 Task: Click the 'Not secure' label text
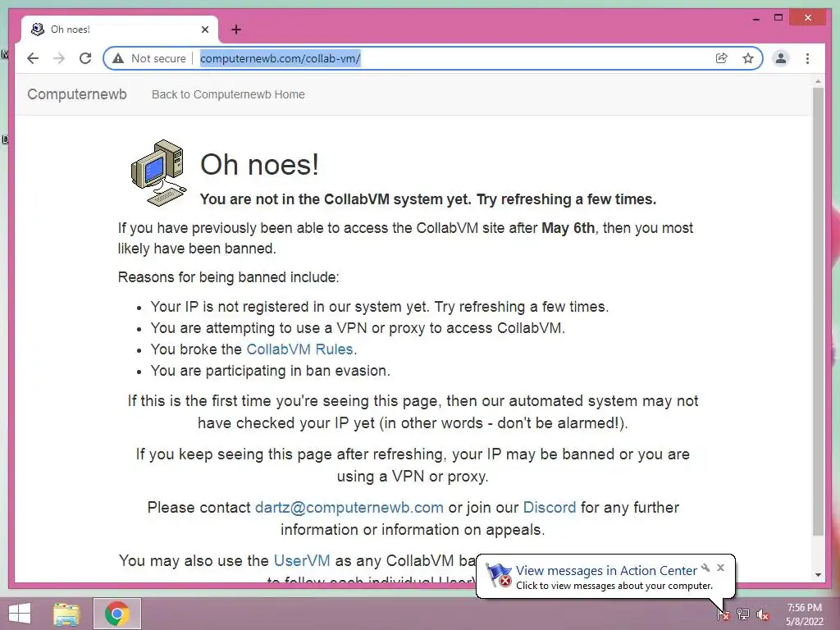(158, 58)
